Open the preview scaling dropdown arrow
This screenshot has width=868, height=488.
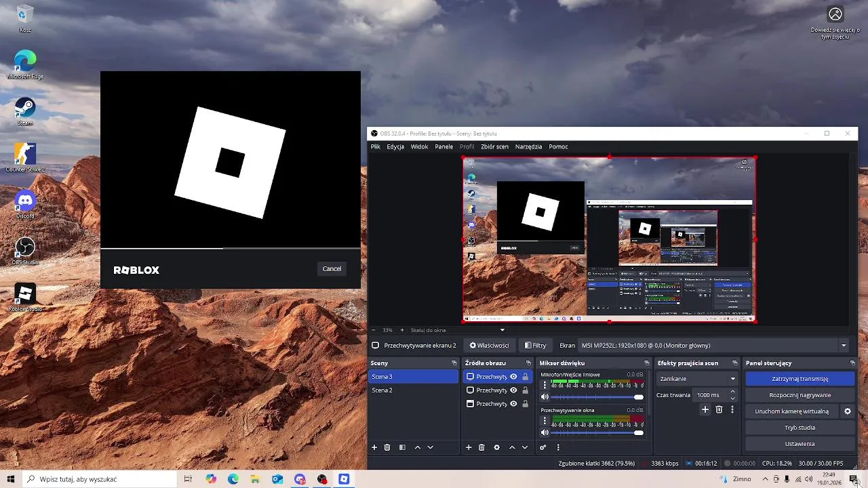502,330
